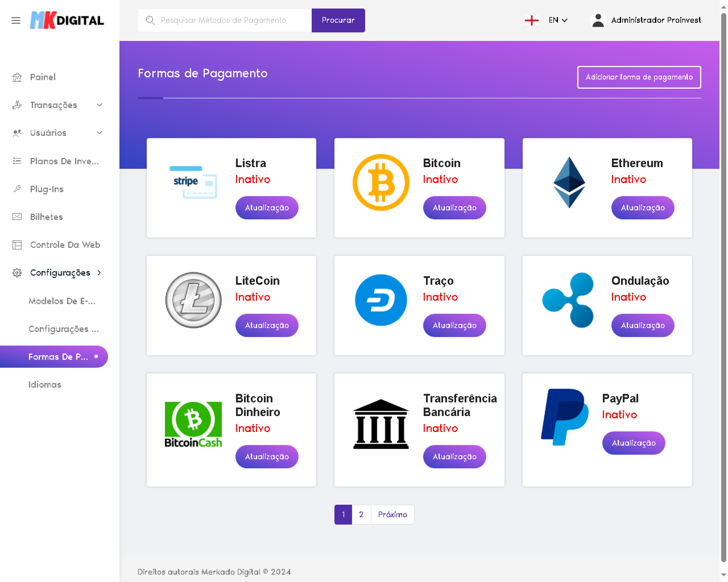Click the administrator profile avatar icon
This screenshot has width=728, height=582.
[598, 20]
